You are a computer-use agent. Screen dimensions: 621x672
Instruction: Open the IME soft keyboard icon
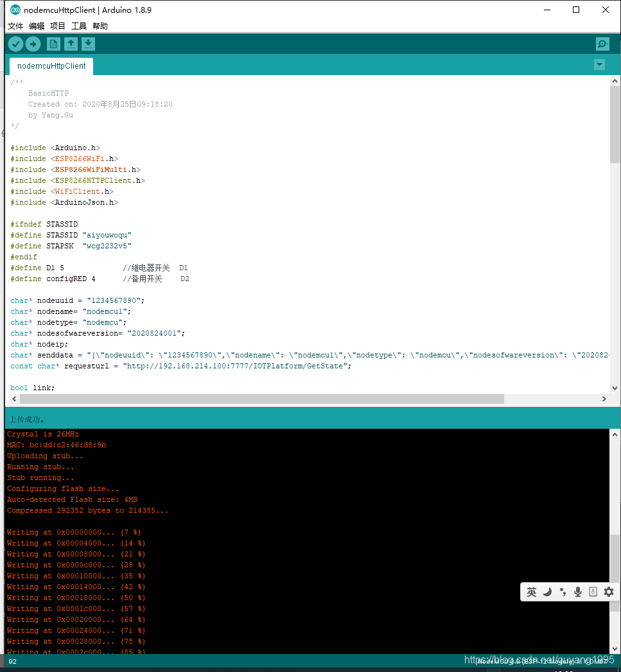(x=593, y=592)
